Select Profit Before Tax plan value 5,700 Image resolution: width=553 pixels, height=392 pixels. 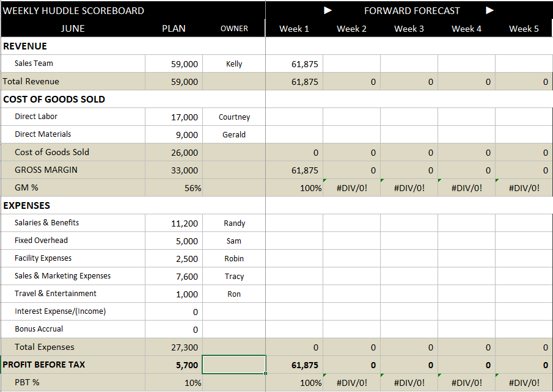(x=174, y=365)
